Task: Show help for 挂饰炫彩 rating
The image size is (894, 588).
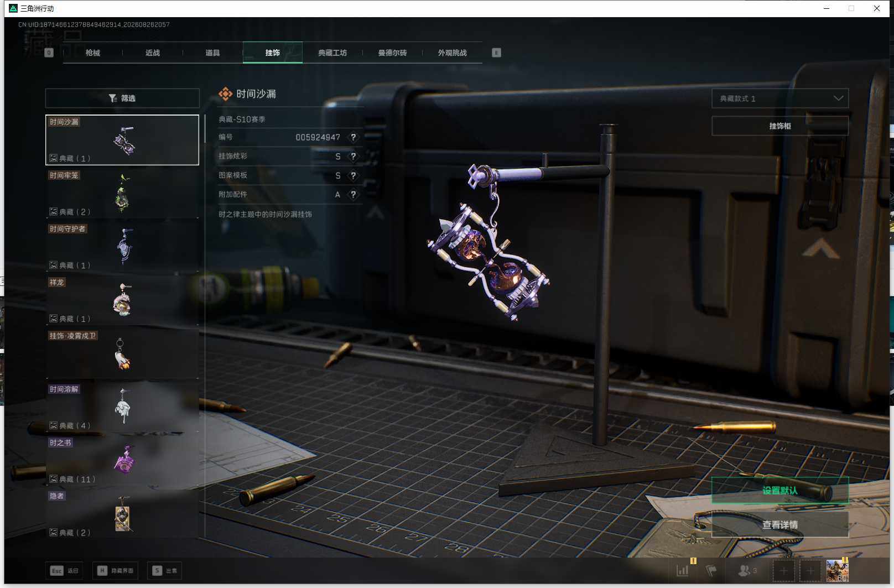Action: click(354, 157)
